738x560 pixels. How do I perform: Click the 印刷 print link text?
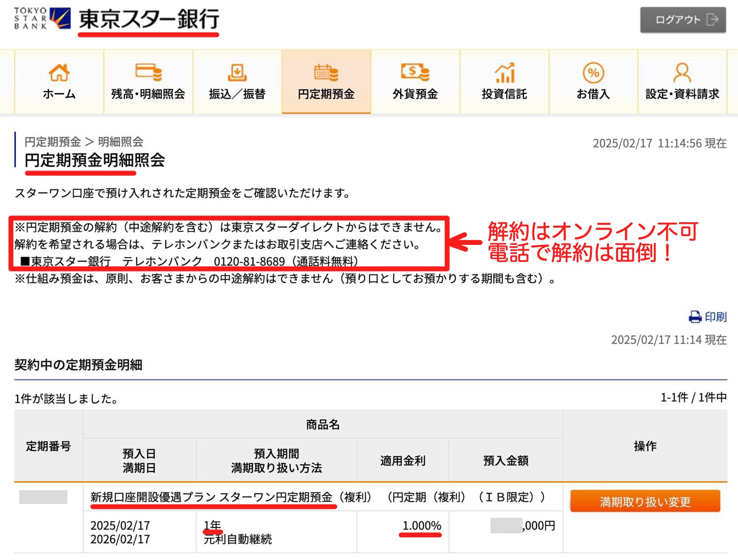tap(716, 317)
